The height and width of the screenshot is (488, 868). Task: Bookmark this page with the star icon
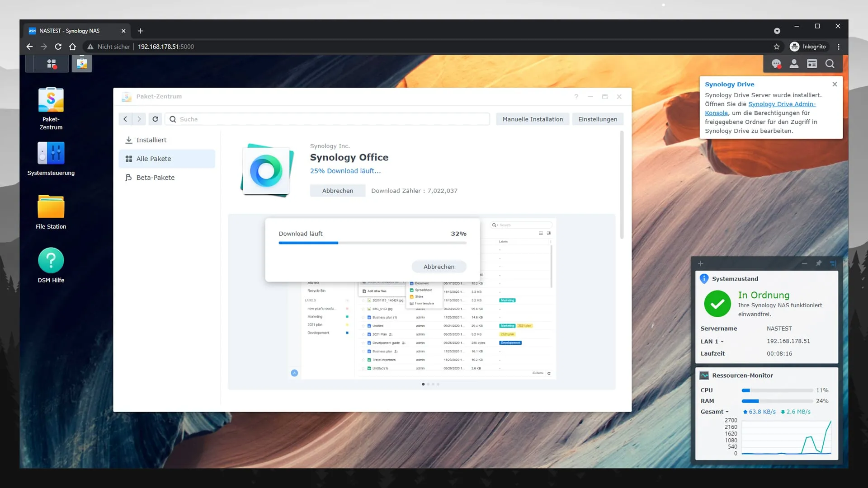click(777, 47)
